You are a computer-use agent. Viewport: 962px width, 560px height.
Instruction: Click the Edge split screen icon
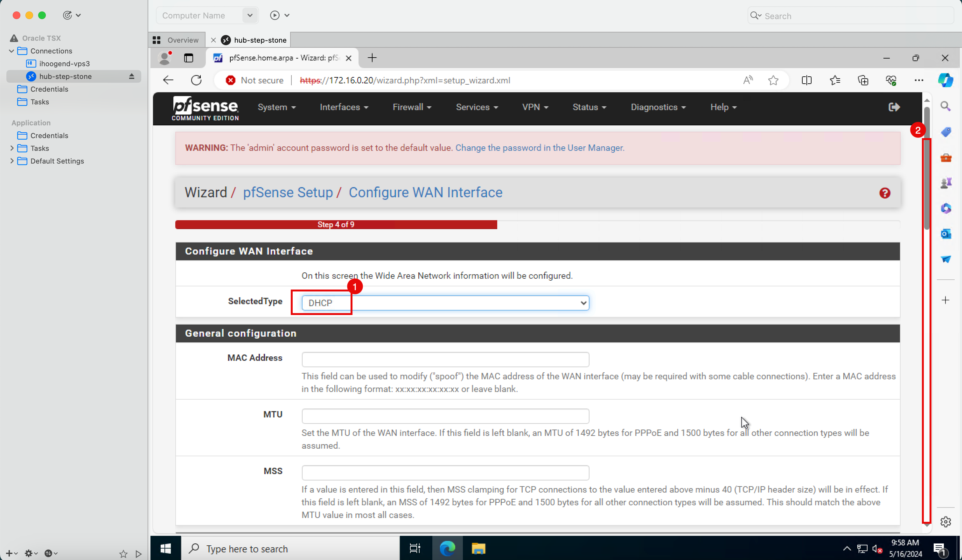tap(807, 80)
